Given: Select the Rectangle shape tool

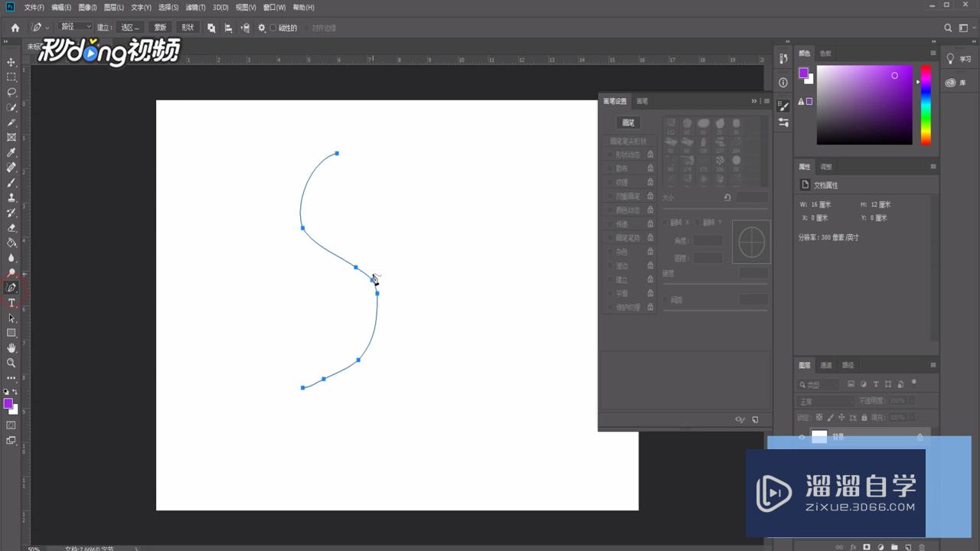Looking at the screenshot, I should [11, 333].
